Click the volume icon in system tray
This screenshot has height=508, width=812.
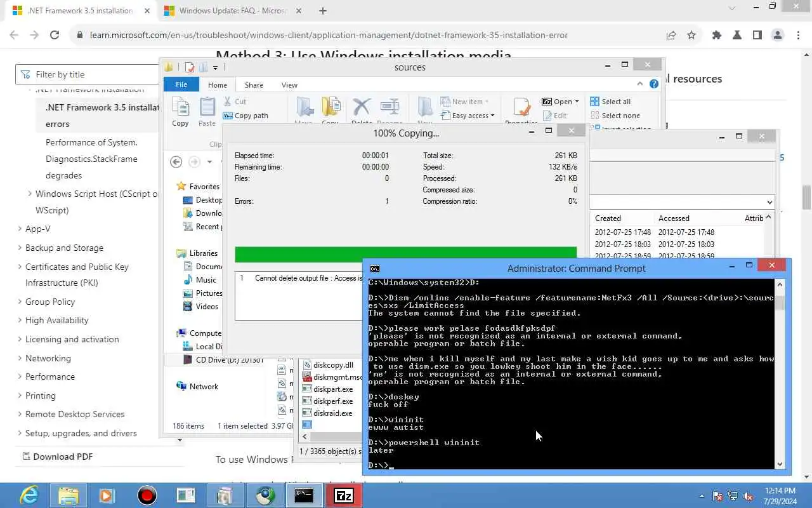[749, 496]
